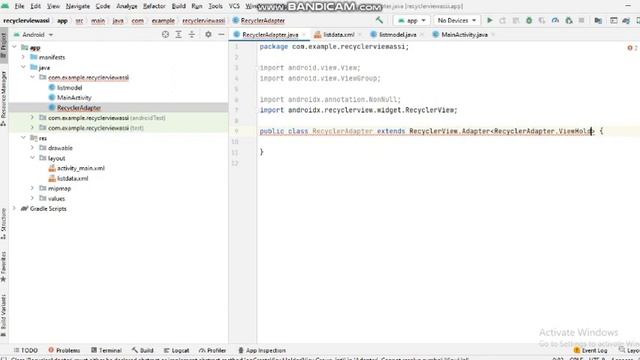The height and width of the screenshot is (360, 640).
Task: Select listdata.xml in project tree
Action: coord(72,178)
